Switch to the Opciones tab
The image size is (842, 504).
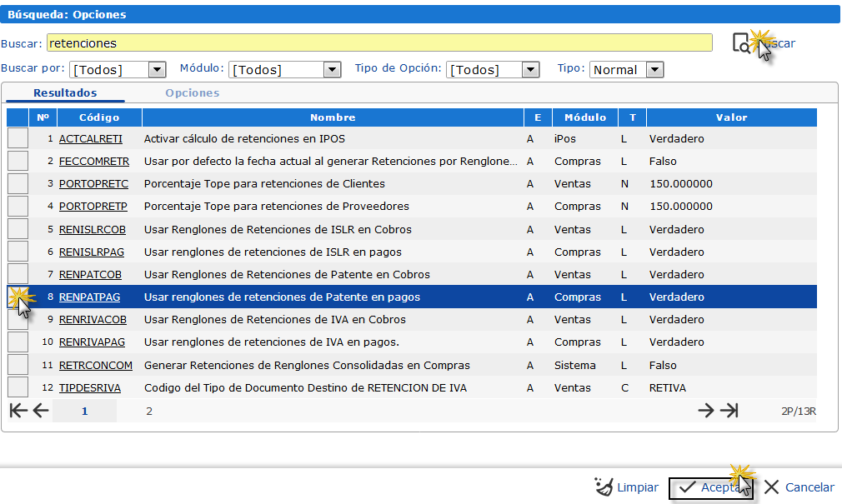192,93
